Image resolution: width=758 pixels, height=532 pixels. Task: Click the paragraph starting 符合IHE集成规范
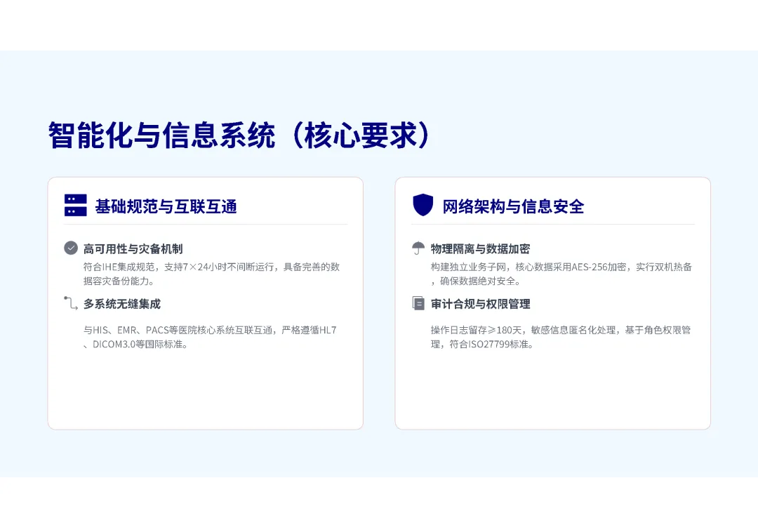211,274
